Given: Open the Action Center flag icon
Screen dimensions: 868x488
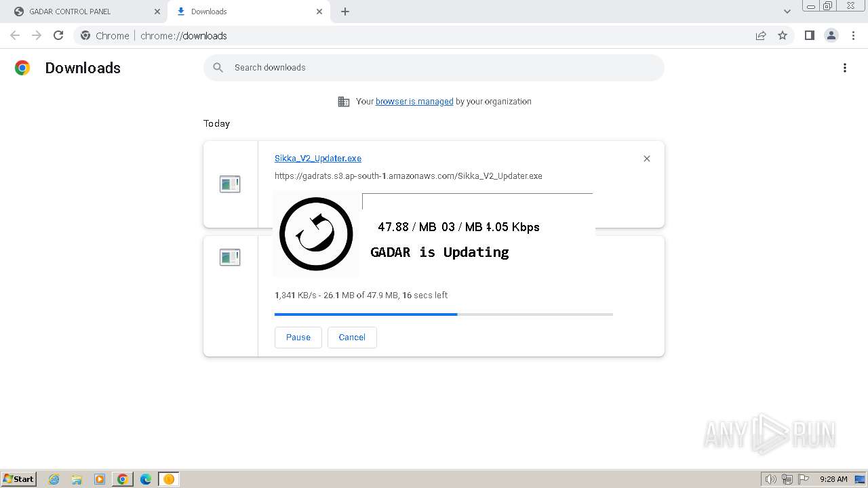Looking at the screenshot, I should [x=804, y=479].
